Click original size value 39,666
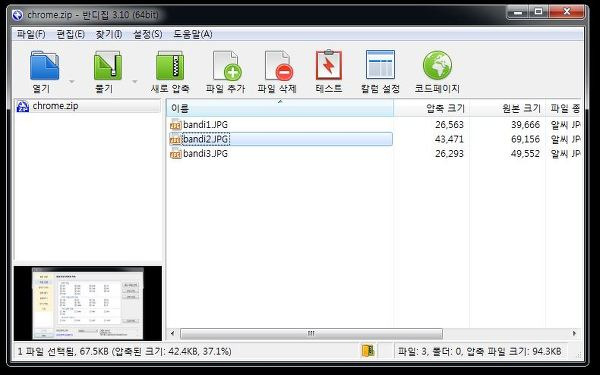Image resolution: width=600 pixels, height=375 pixels. tap(525, 125)
